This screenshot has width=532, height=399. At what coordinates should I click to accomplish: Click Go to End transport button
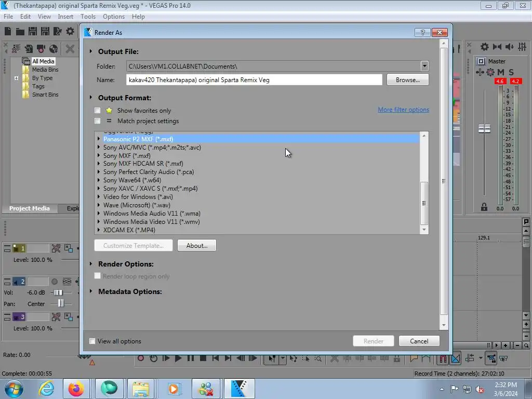pyautogui.click(x=228, y=358)
